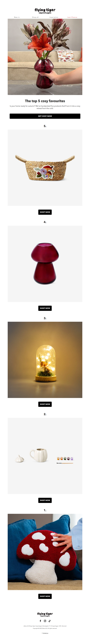Click SHOP NOW under the woven basket

point(45,212)
